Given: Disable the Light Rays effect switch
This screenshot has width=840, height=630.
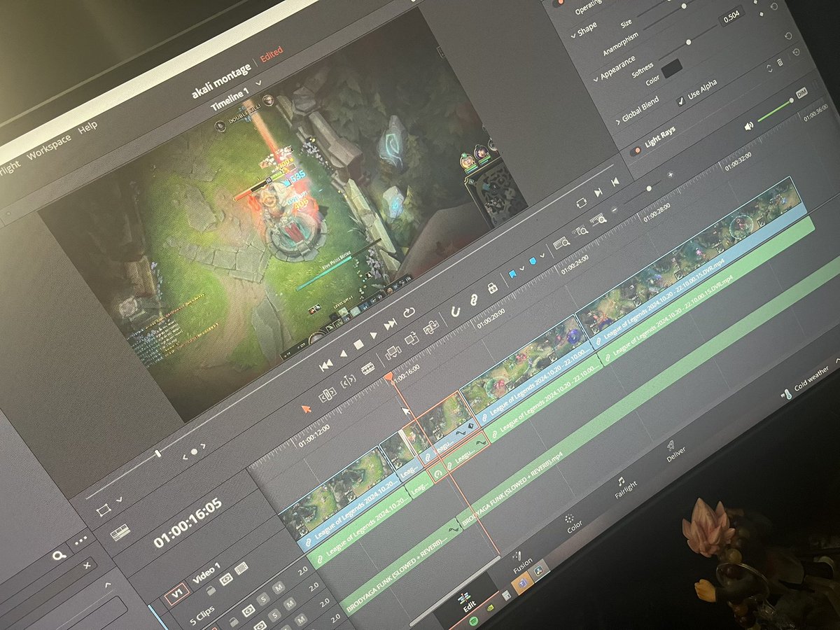Looking at the screenshot, I should (636, 150).
